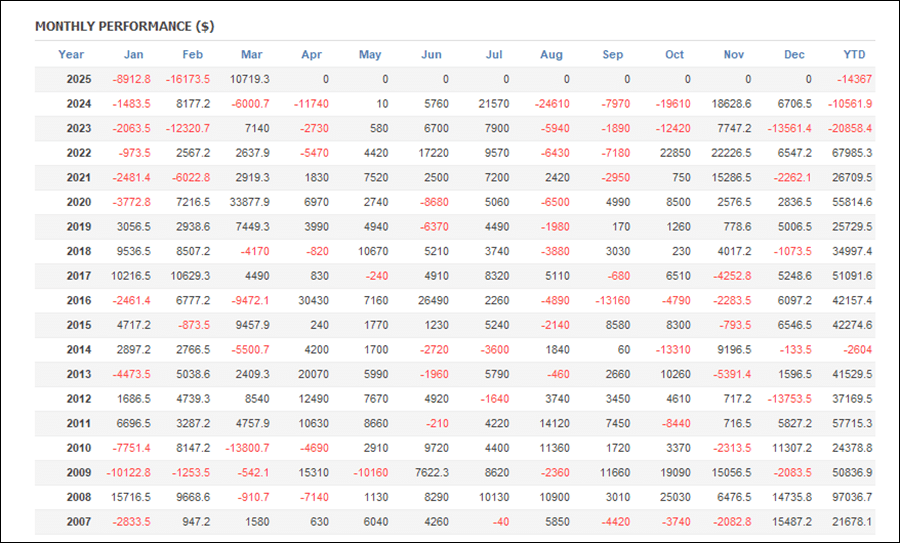Select the 2016 year label

(x=79, y=301)
